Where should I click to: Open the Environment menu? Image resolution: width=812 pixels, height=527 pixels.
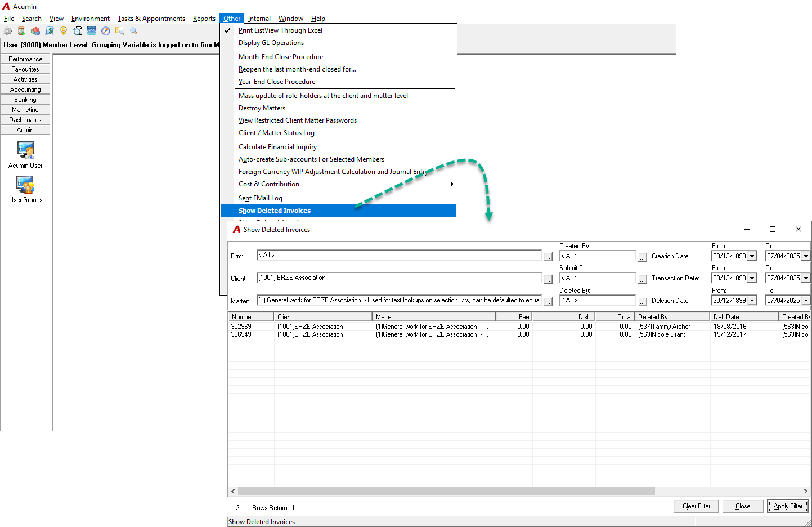[90, 19]
